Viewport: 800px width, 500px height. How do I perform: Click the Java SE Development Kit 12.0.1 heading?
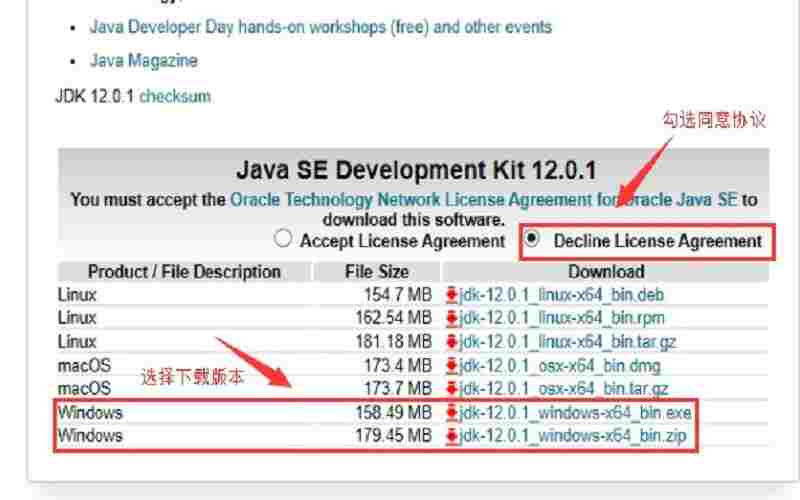pyautogui.click(x=416, y=170)
